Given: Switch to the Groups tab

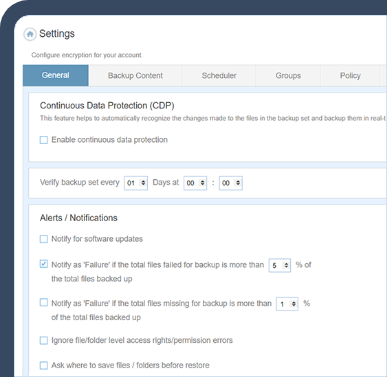Looking at the screenshot, I should tap(288, 76).
